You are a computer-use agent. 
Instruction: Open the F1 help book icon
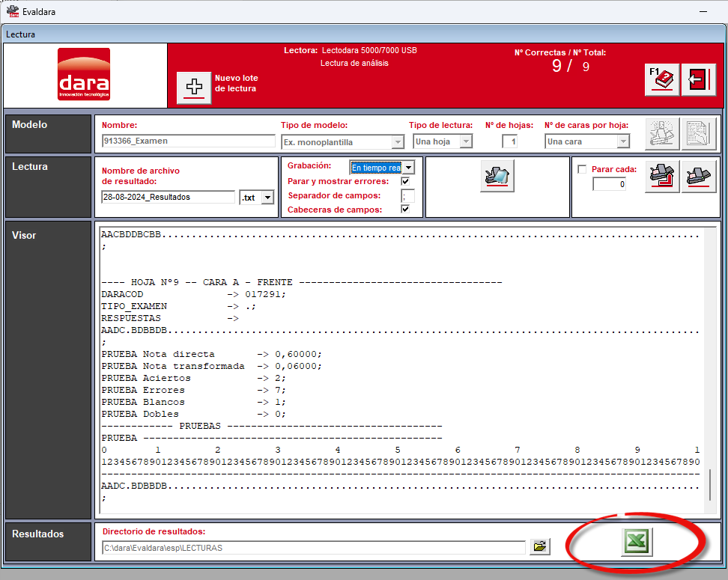point(662,80)
